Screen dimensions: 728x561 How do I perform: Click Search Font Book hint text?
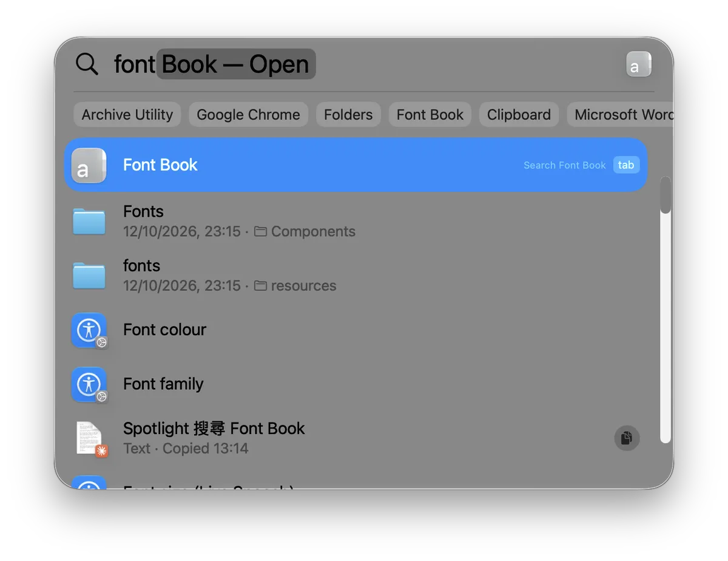(565, 165)
